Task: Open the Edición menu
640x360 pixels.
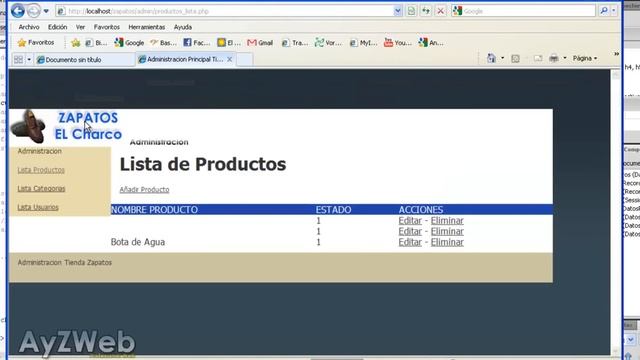Action: (x=57, y=27)
